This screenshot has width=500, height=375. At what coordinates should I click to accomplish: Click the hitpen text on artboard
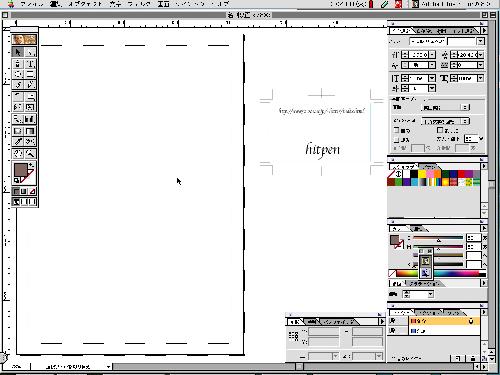coord(322,149)
